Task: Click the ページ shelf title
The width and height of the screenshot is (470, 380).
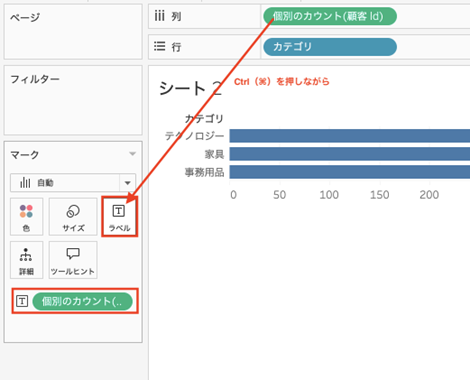Action: pos(25,17)
